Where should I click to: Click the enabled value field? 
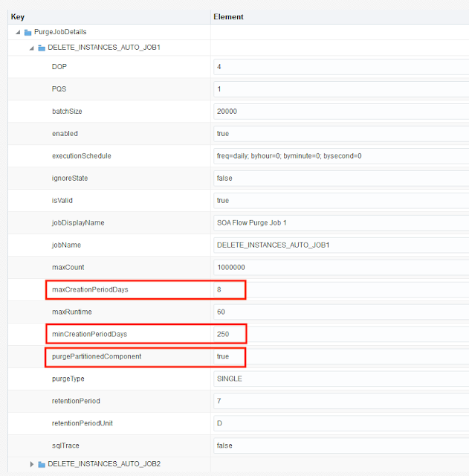pyautogui.click(x=341, y=134)
